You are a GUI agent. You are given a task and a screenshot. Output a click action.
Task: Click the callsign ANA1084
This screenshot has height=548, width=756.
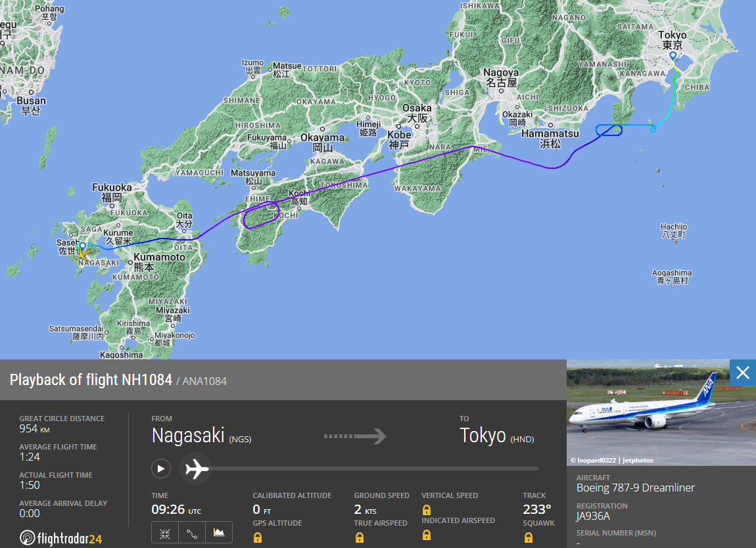pyautogui.click(x=204, y=381)
